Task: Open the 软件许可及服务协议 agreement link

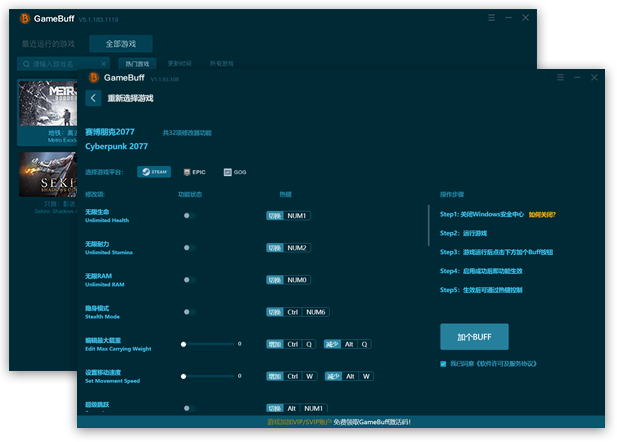Action: click(507, 364)
